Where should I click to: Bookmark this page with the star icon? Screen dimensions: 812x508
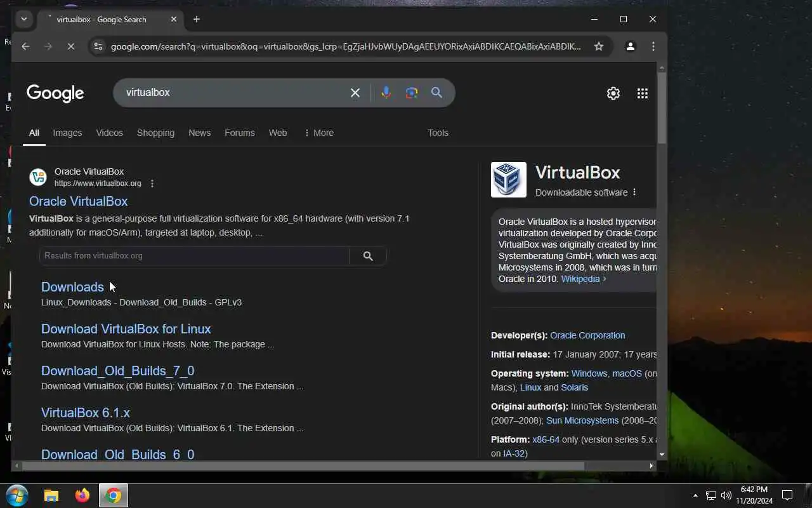(598, 46)
